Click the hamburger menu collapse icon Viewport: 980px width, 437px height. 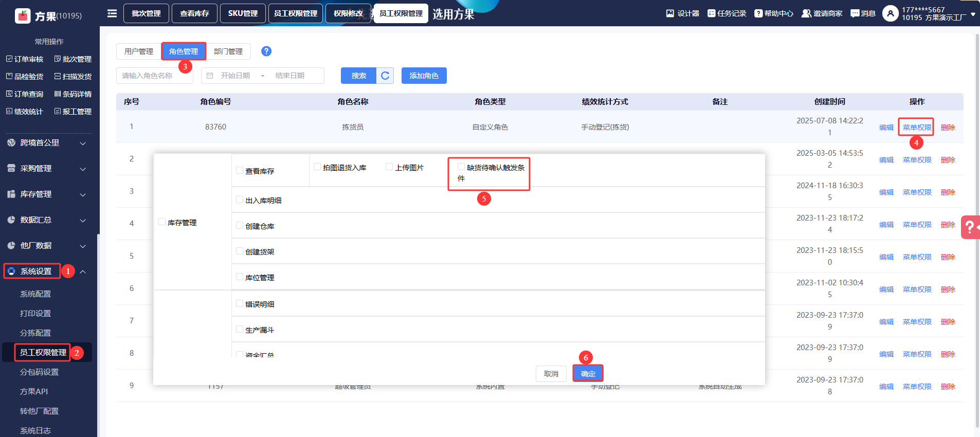(112, 13)
